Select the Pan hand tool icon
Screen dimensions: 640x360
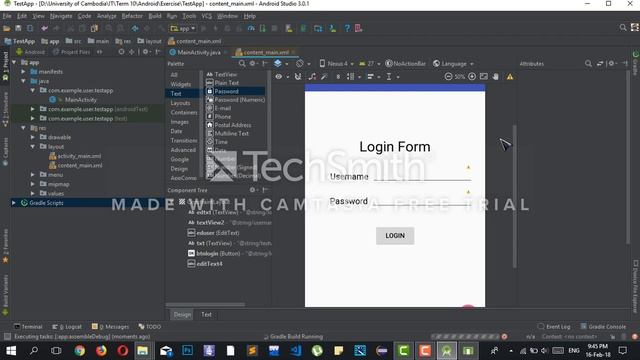(x=496, y=76)
